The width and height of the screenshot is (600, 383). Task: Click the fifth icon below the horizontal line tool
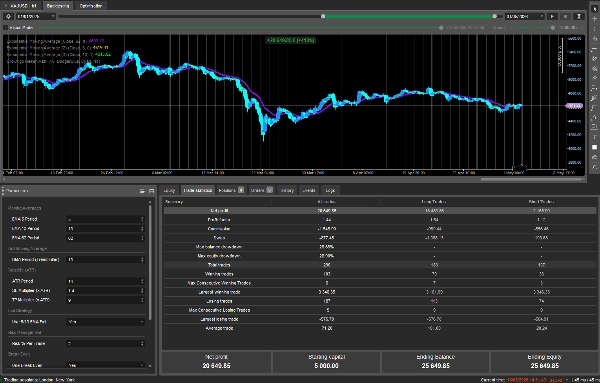click(x=594, y=98)
